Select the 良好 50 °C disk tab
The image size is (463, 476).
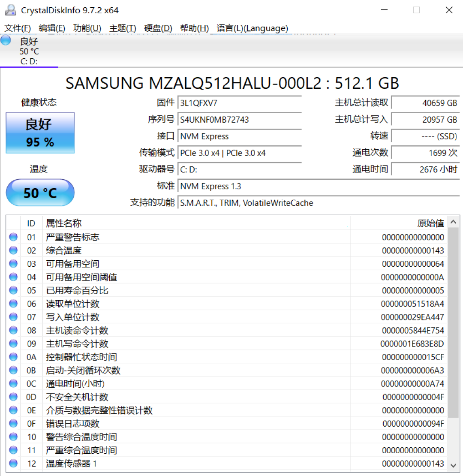pyautogui.click(x=29, y=51)
